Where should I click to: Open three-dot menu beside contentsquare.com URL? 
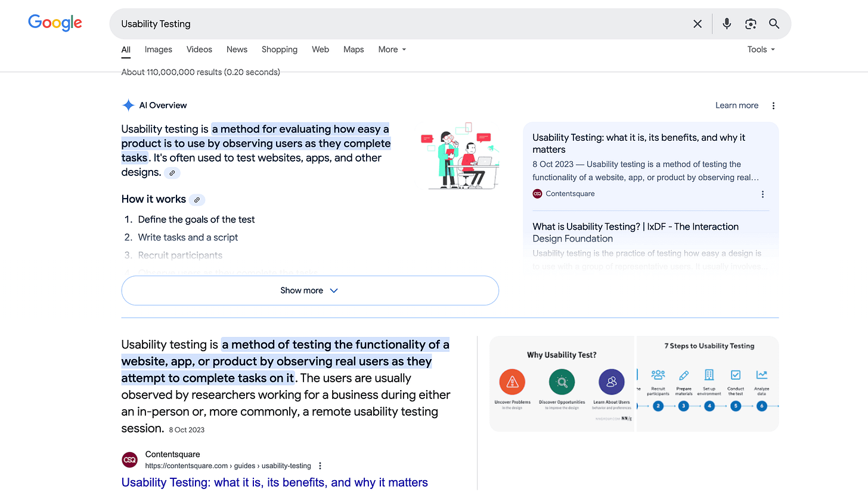click(320, 466)
